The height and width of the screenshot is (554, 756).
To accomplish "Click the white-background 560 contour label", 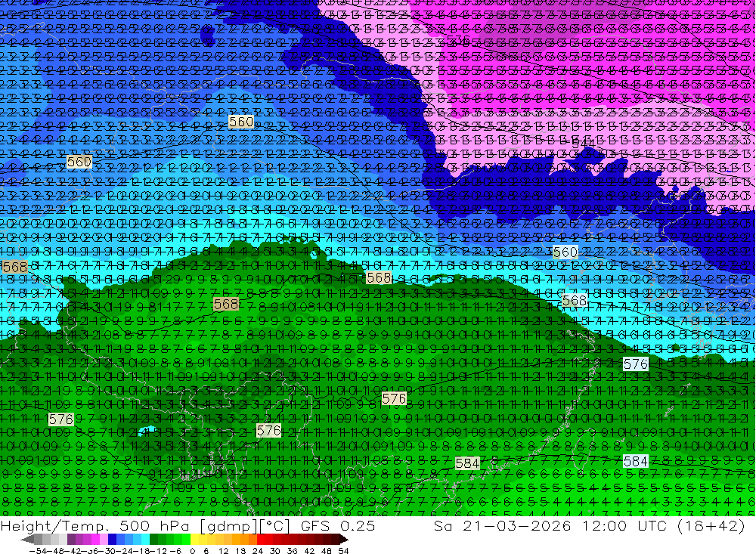I will tap(565, 252).
